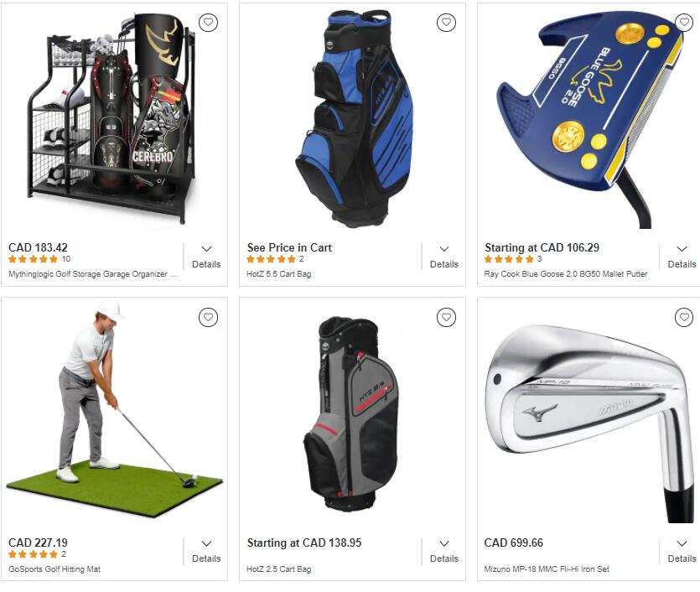Select the Mizuno iron product image

click(589, 423)
